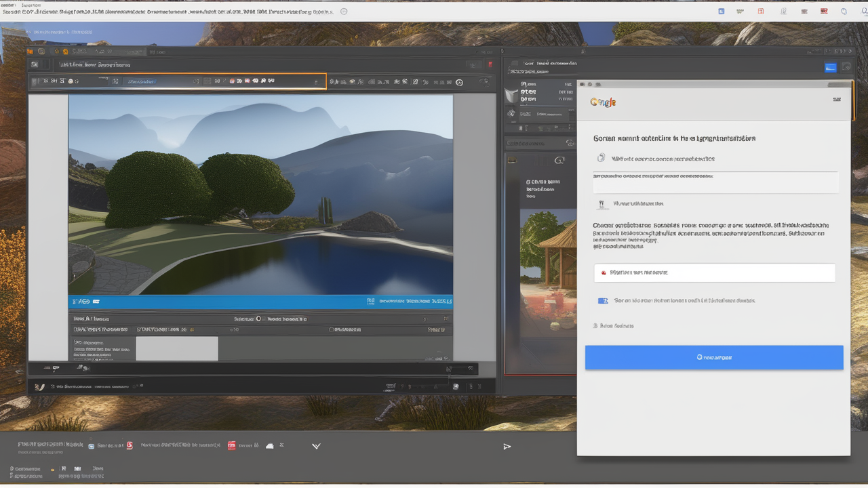Screen dimensions: 868x488
Task: Click the downward chevron in bottom bar
Action: click(x=316, y=446)
